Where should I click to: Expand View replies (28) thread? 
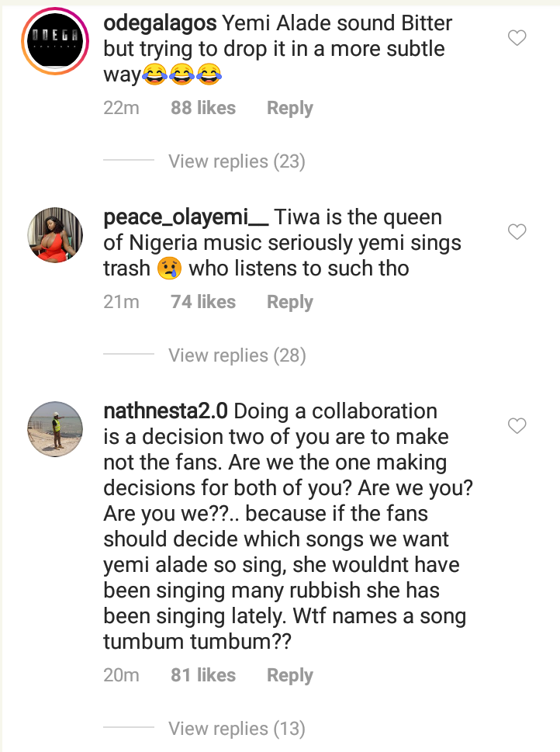click(237, 355)
